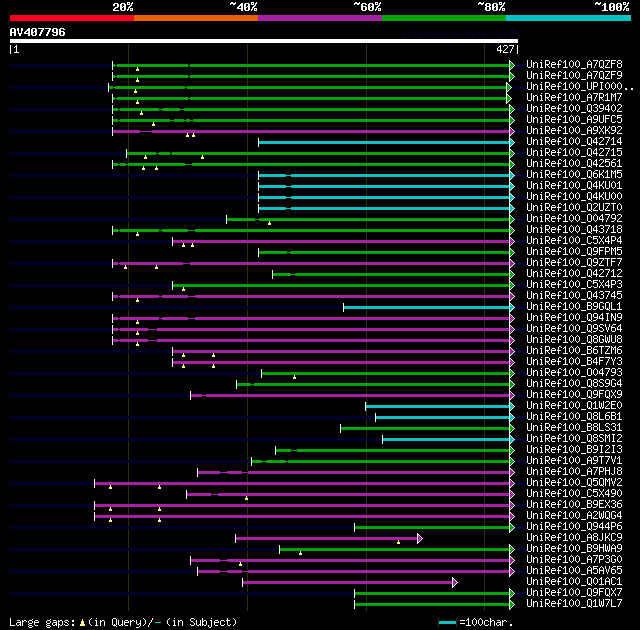Select the UniRef100_Q9ZTF7 label
This screenshot has width=640, height=630.
[574, 263]
